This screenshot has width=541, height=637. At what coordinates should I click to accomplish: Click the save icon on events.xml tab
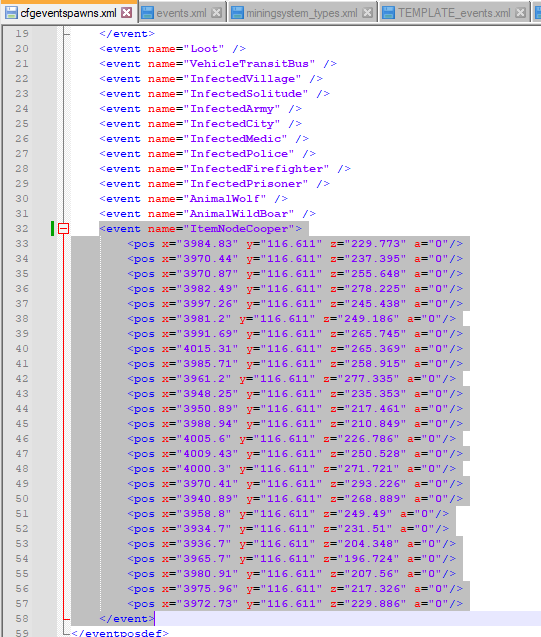pyautogui.click(x=147, y=13)
